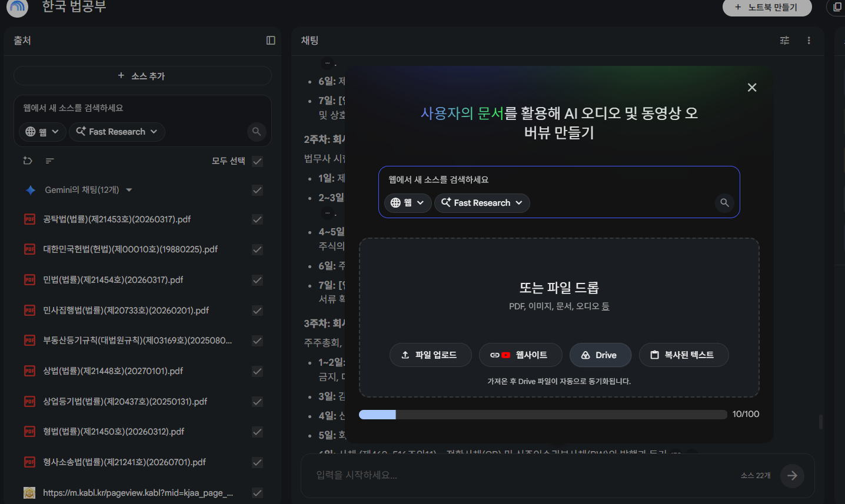Uncheck 공탁법 pdf source
This screenshot has height=504, width=845.
257,219
